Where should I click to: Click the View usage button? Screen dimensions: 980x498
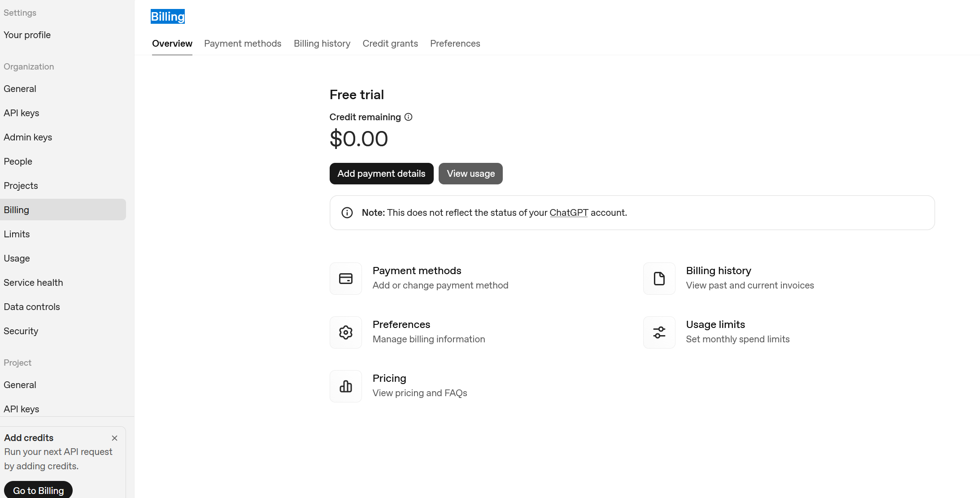click(x=470, y=174)
